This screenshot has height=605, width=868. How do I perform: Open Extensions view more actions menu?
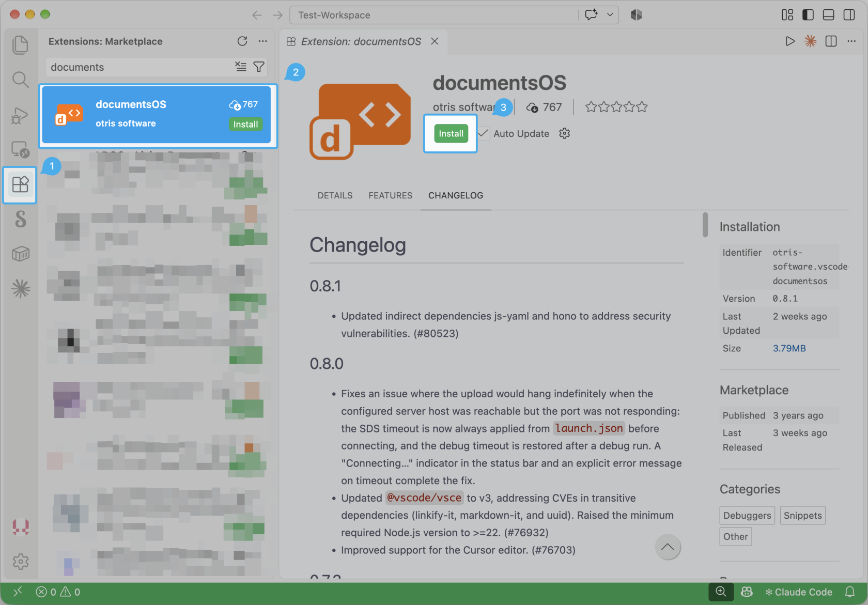click(x=263, y=41)
